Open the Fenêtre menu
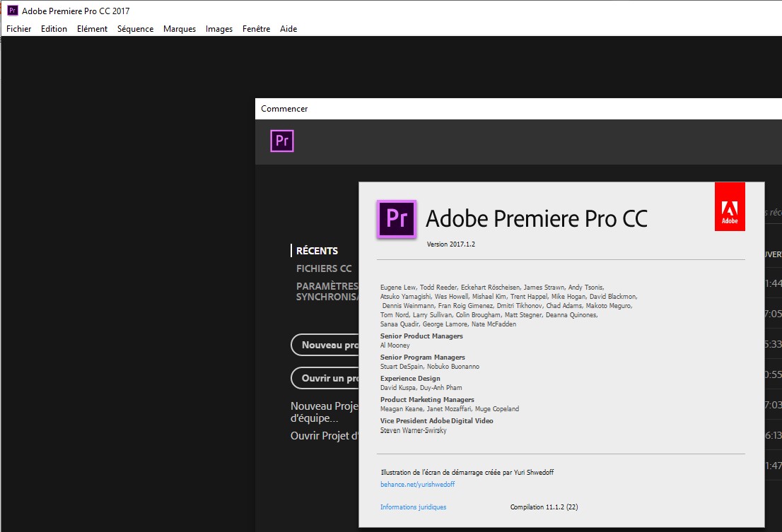 [x=257, y=29]
